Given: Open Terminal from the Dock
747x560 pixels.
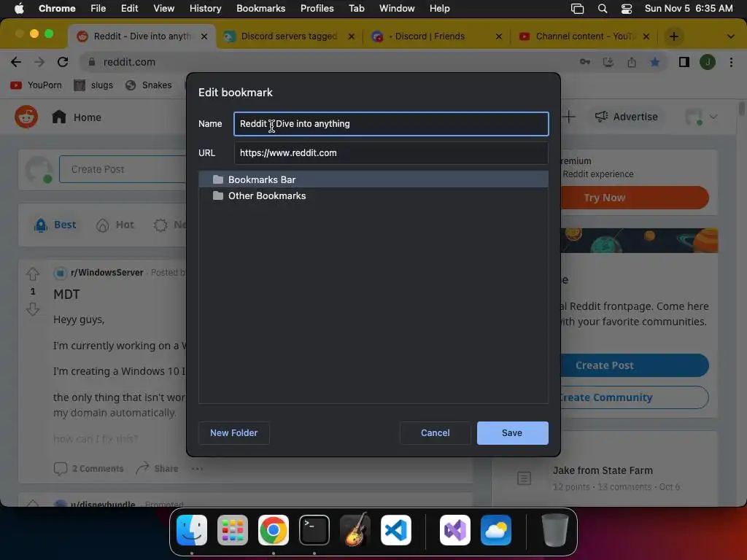Looking at the screenshot, I should (x=314, y=530).
